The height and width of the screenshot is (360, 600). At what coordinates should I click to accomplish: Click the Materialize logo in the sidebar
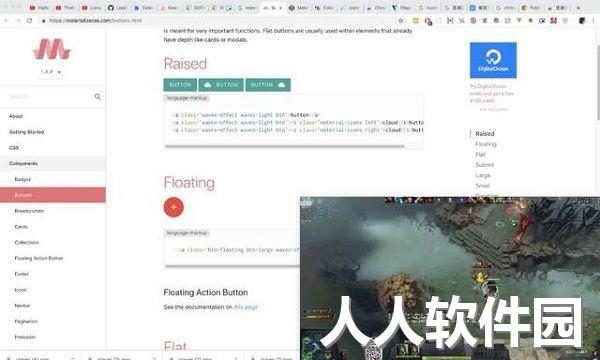click(52, 49)
